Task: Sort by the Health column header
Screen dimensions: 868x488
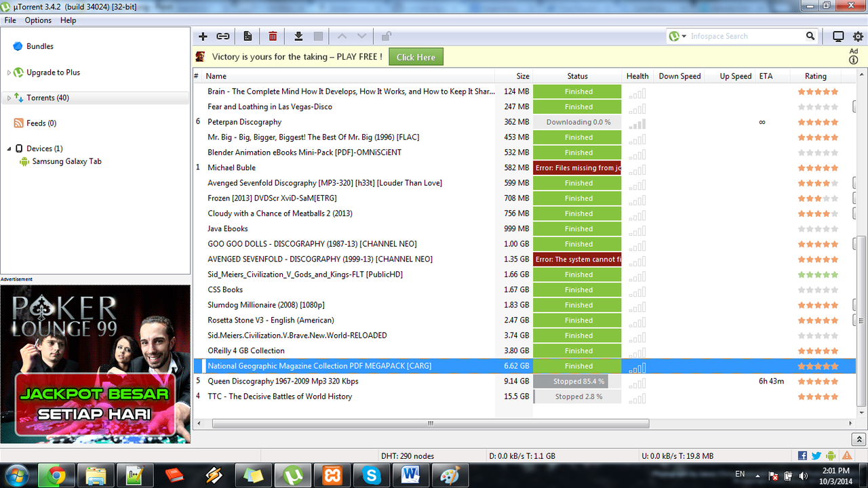Action: [637, 76]
